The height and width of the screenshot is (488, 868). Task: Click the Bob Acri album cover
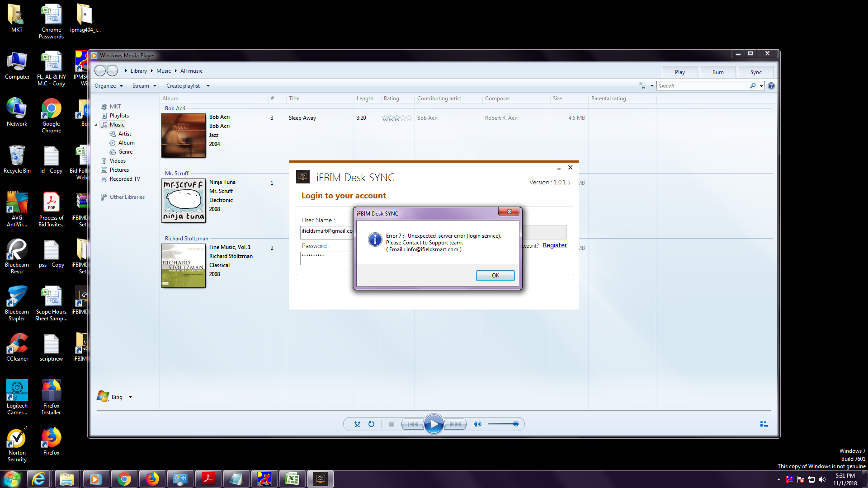pos(184,136)
